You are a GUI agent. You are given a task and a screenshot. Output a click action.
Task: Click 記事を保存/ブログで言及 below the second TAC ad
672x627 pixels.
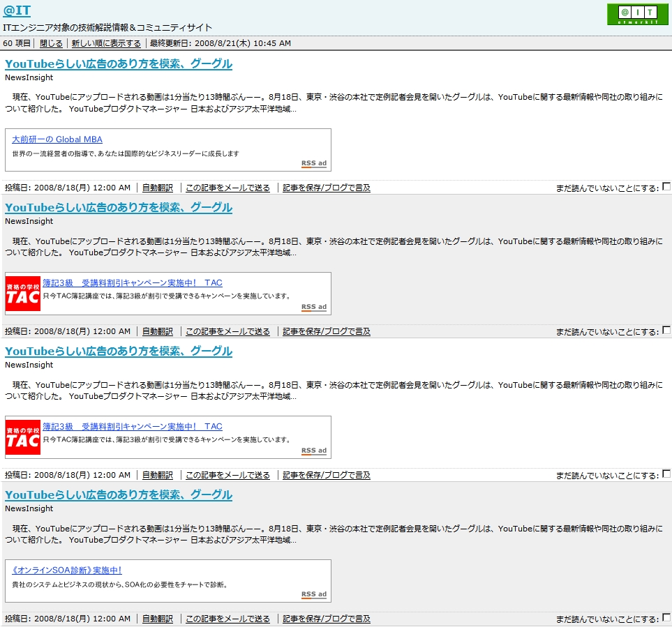point(327,475)
